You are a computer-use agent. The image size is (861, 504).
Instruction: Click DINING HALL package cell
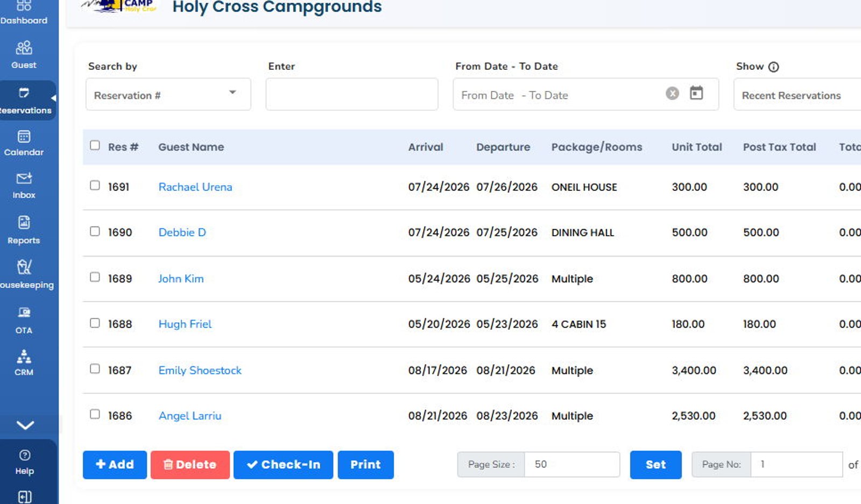point(583,232)
